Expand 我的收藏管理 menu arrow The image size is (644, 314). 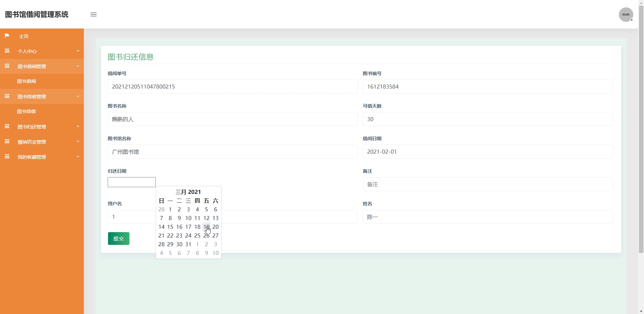78,157
